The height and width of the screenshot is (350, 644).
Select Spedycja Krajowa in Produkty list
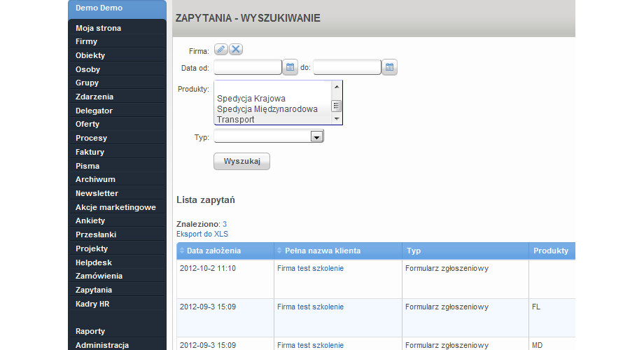[251, 99]
